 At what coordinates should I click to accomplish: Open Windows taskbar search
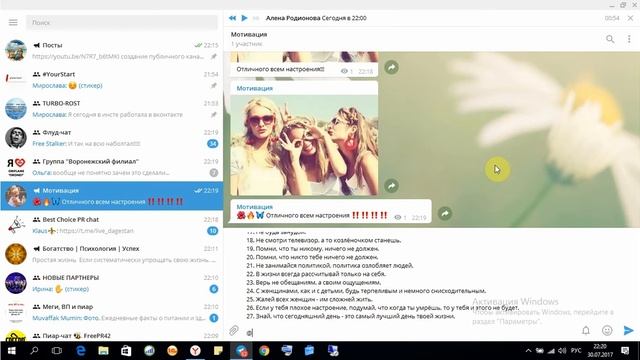[34, 351]
